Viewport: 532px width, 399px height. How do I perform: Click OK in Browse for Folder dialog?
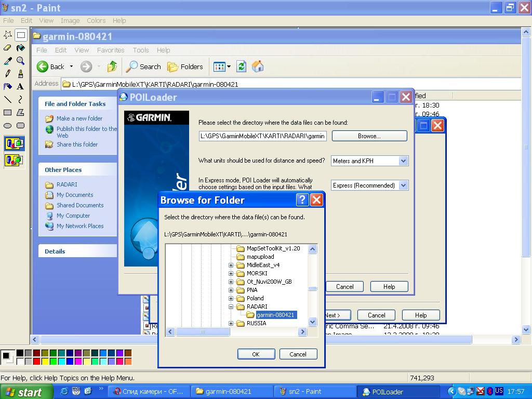point(256,354)
